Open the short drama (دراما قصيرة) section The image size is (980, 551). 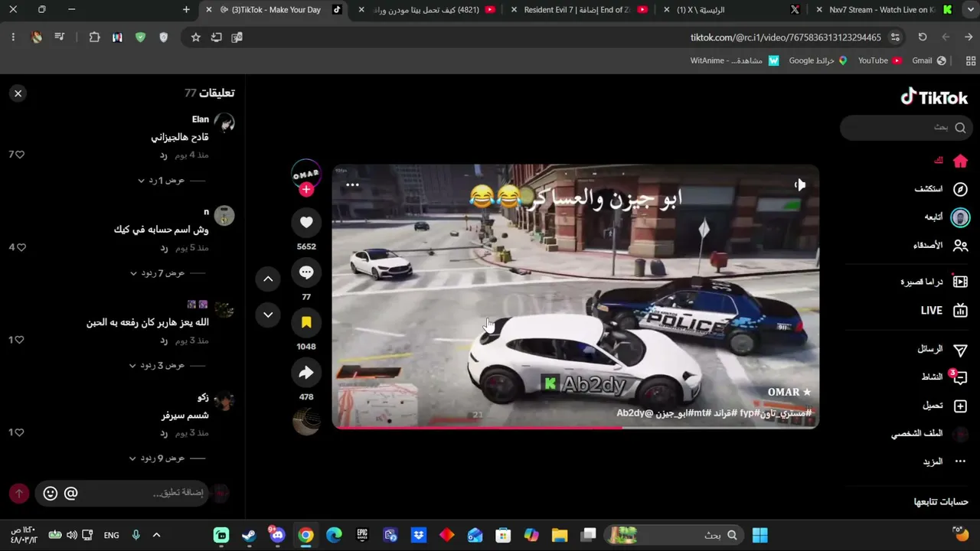coord(934,282)
